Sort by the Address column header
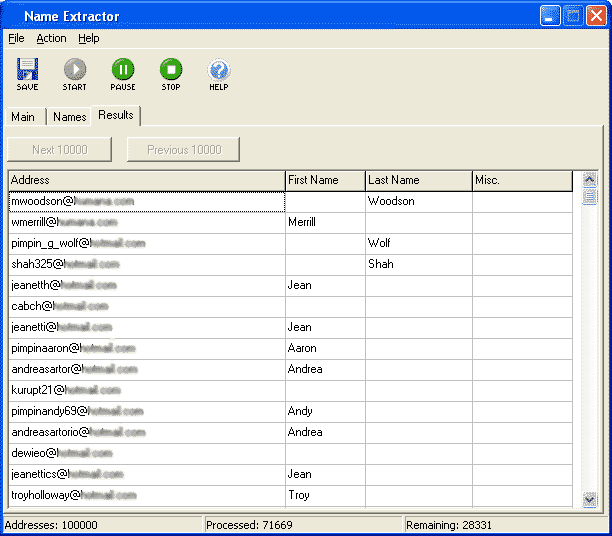This screenshot has height=536, width=612. pos(146,180)
